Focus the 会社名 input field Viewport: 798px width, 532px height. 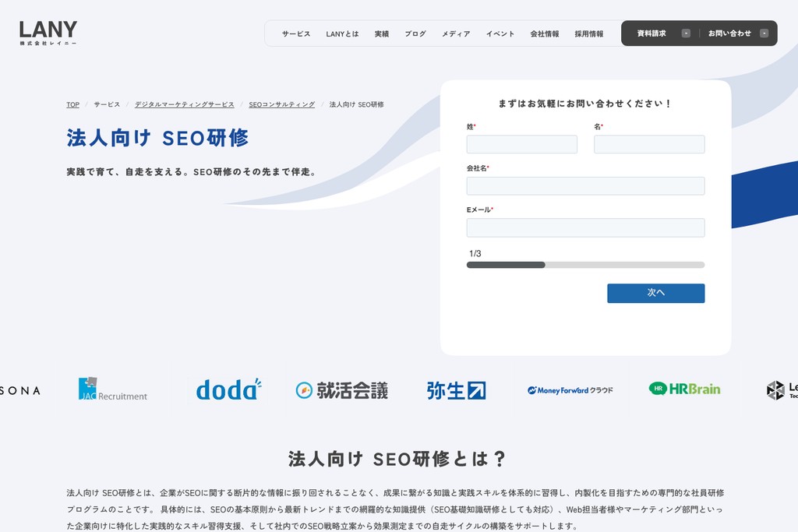click(585, 186)
